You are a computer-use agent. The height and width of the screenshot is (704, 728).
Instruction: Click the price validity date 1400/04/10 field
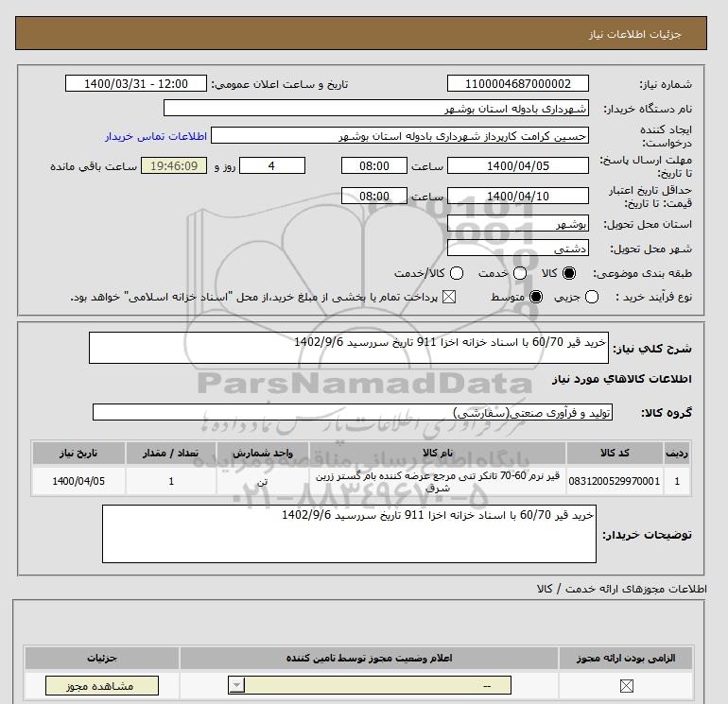pos(518,196)
